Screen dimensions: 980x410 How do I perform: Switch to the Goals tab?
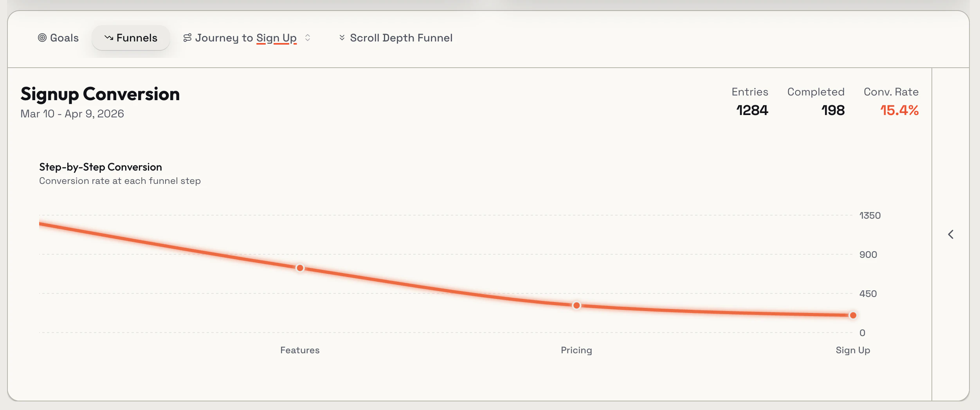[58, 38]
